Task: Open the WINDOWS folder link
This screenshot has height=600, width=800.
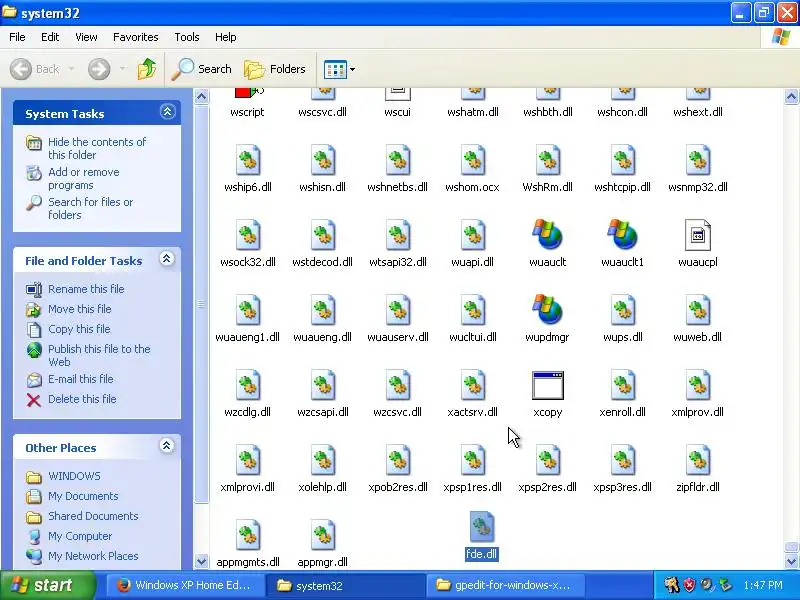Action: (74, 476)
